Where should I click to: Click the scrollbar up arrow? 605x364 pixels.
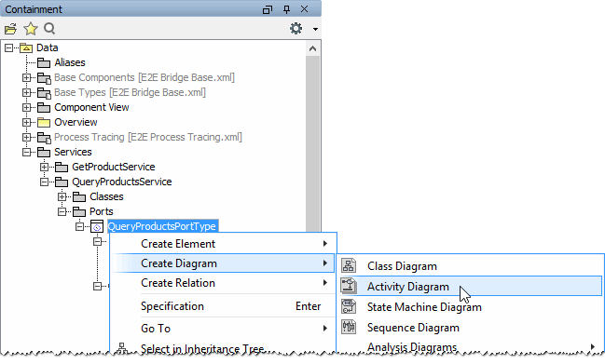click(x=313, y=48)
